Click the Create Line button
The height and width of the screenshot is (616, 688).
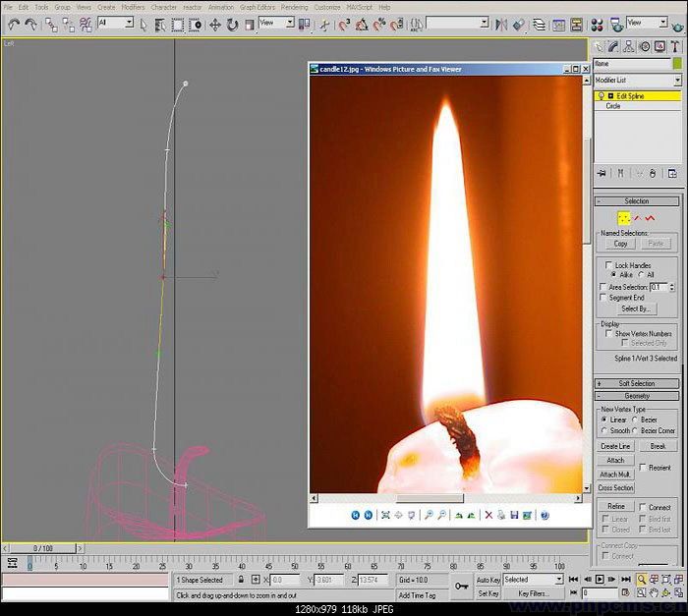coord(615,446)
